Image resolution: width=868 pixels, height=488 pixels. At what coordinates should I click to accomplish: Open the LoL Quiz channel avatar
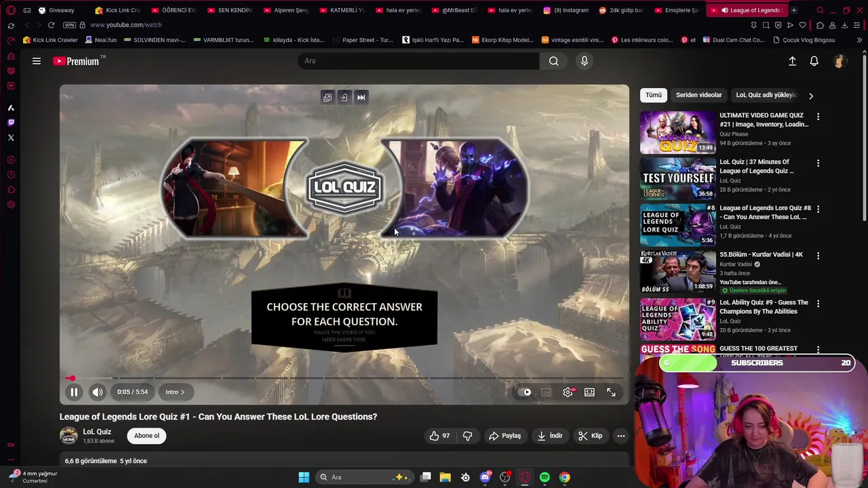click(68, 436)
